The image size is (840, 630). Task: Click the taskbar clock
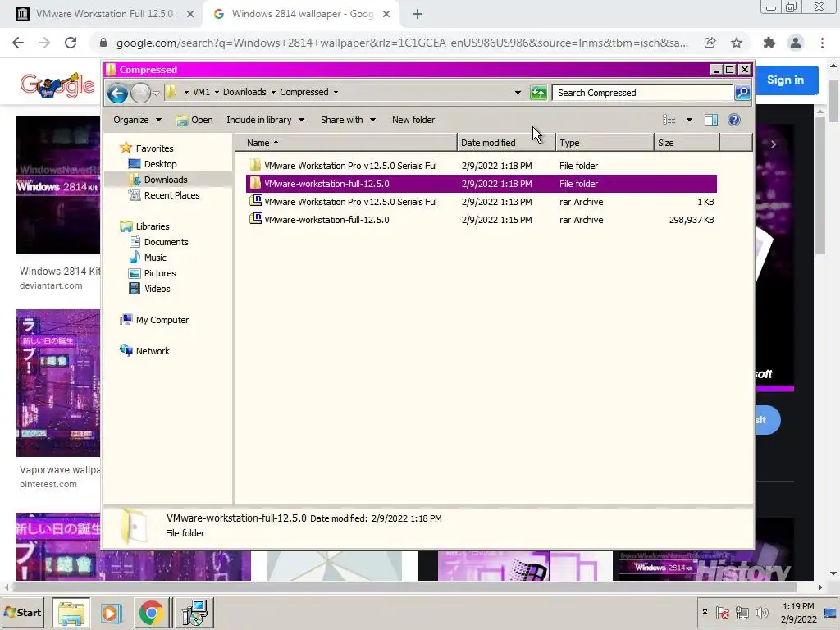tap(798, 613)
